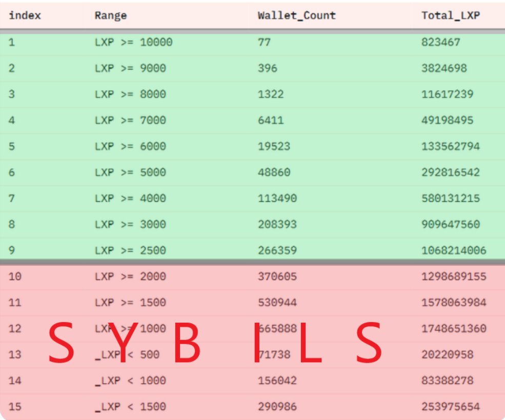Click index cell 1
This screenshot has height=420, width=505.
pyautogui.click(x=12, y=42)
